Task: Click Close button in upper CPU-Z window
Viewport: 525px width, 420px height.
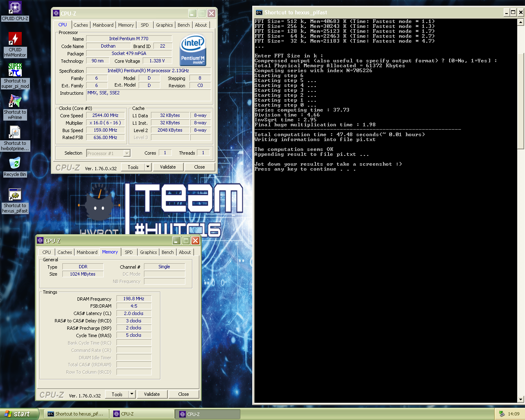Action: point(199,167)
